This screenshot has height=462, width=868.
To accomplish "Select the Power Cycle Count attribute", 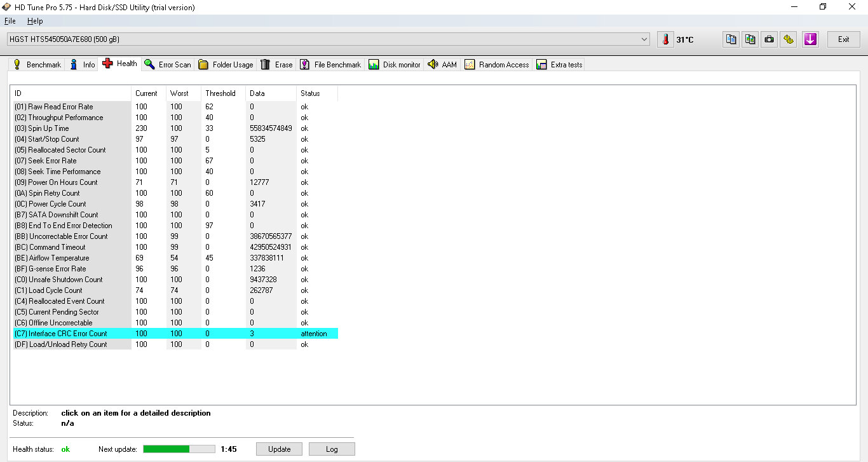I will (175, 204).
